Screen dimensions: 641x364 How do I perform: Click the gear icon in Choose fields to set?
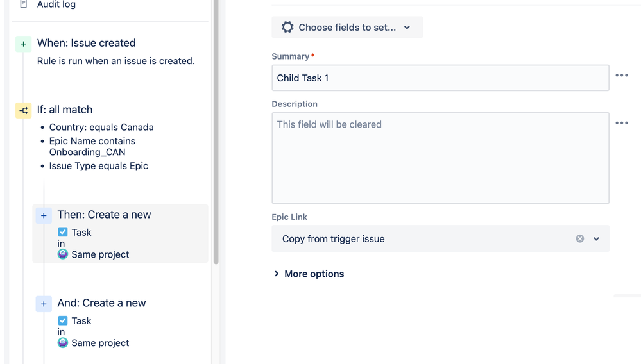tap(287, 28)
